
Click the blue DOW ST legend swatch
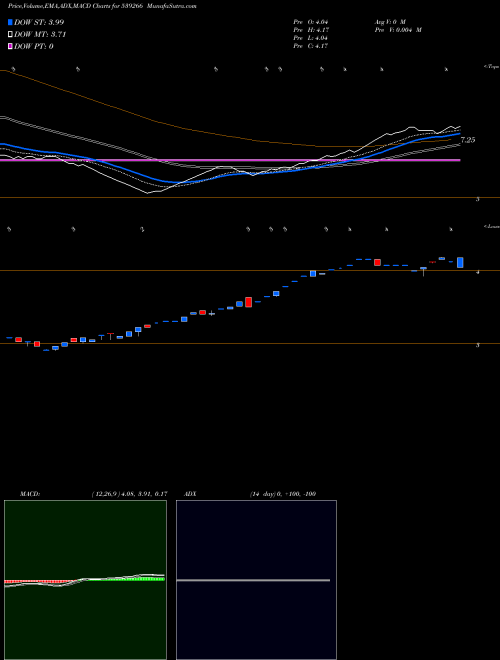click(10, 22)
